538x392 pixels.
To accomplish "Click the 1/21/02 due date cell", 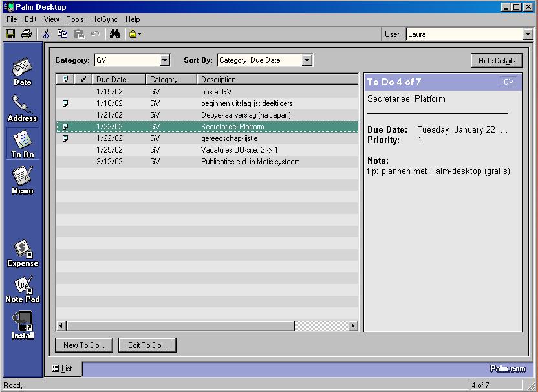I will pos(109,115).
